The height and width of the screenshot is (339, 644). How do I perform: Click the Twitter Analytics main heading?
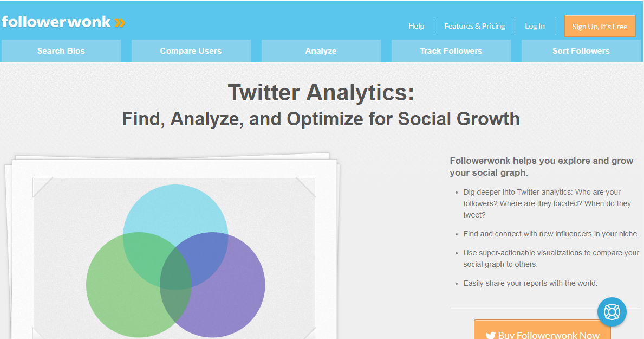click(321, 93)
